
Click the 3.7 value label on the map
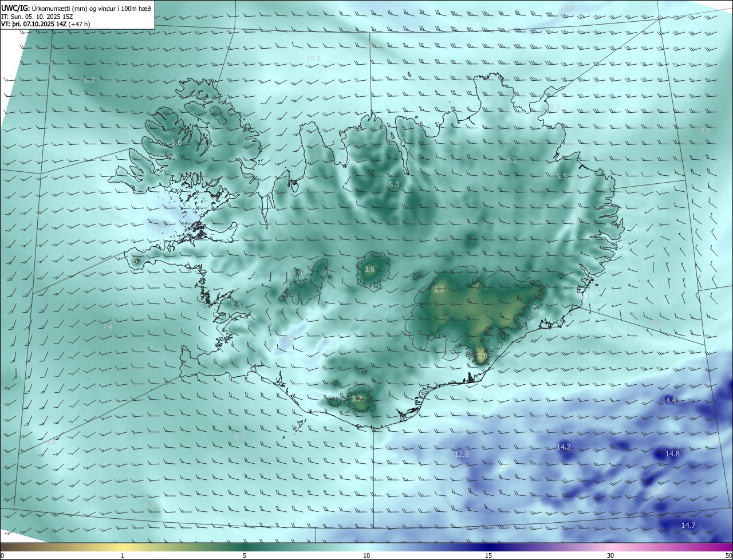(x=357, y=399)
